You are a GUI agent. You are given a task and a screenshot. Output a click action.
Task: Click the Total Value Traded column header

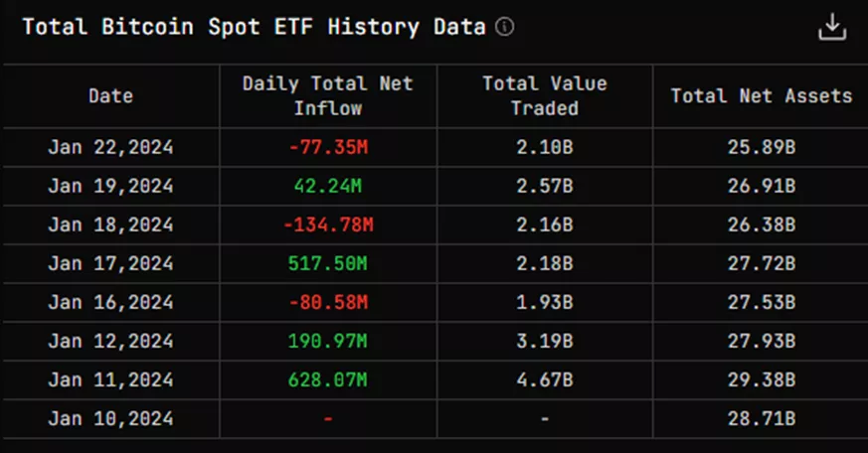click(545, 95)
